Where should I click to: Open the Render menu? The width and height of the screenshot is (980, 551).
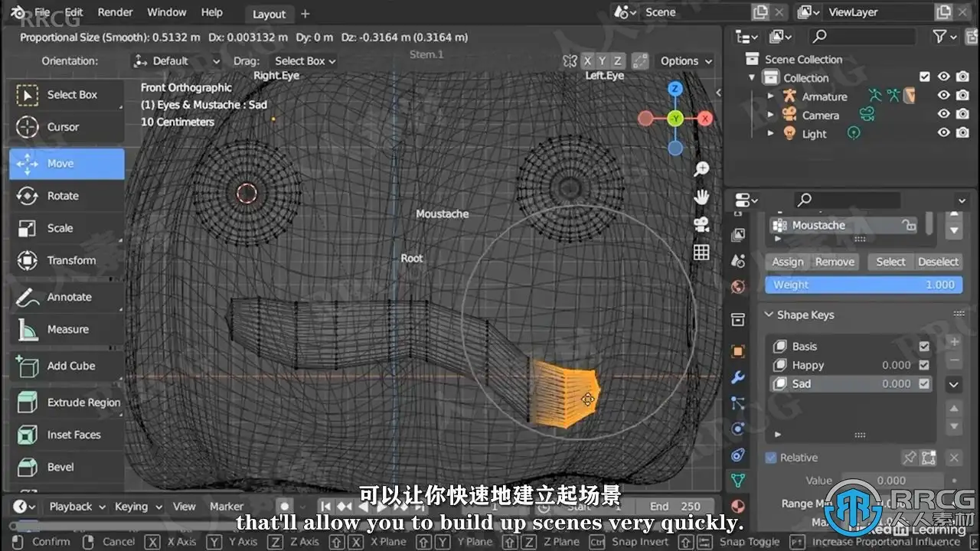coord(115,12)
